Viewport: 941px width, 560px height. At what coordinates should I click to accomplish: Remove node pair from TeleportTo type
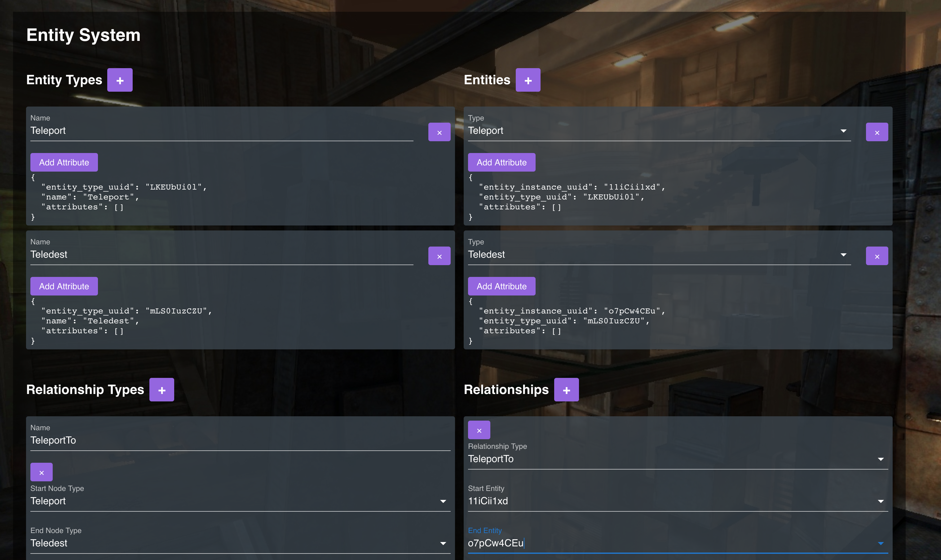(42, 472)
